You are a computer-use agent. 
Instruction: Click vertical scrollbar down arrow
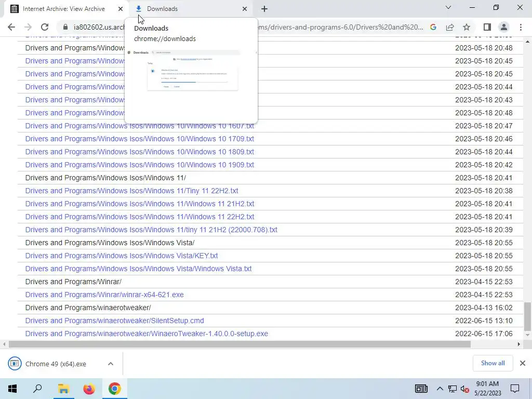point(527,335)
